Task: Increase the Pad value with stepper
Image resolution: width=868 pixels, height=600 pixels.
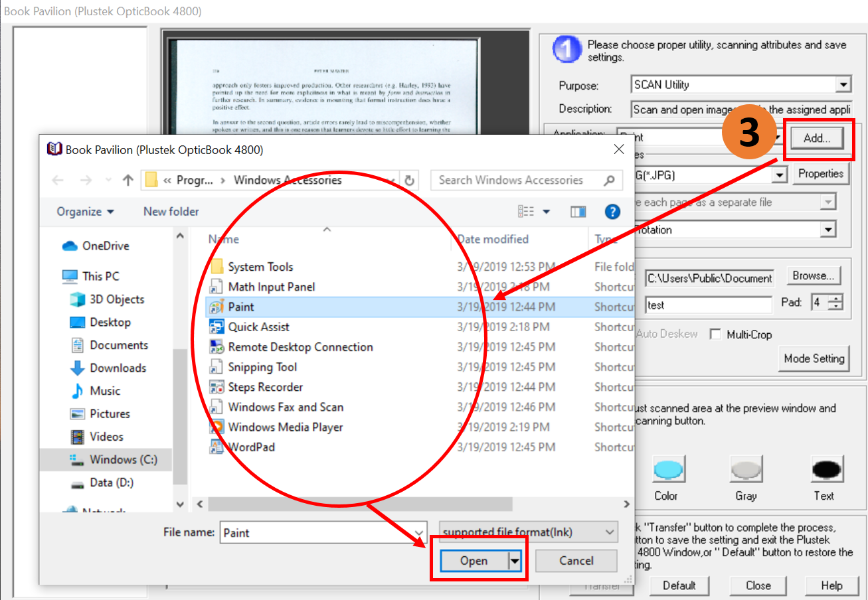Action: click(x=836, y=299)
